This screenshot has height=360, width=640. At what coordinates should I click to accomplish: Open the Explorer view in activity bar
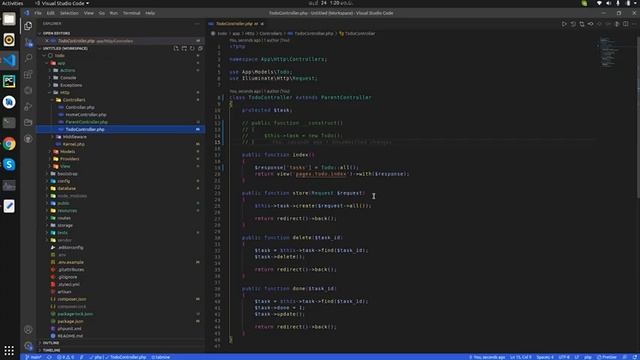point(28,26)
